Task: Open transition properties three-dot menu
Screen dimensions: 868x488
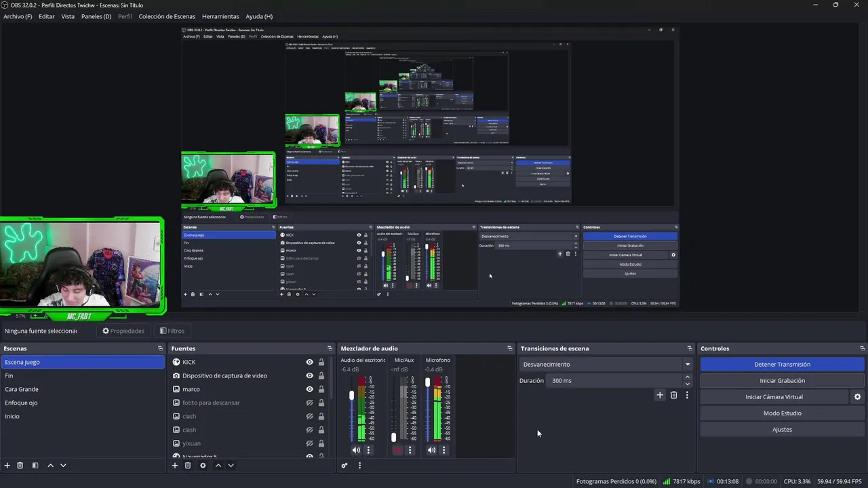Action: click(x=687, y=395)
